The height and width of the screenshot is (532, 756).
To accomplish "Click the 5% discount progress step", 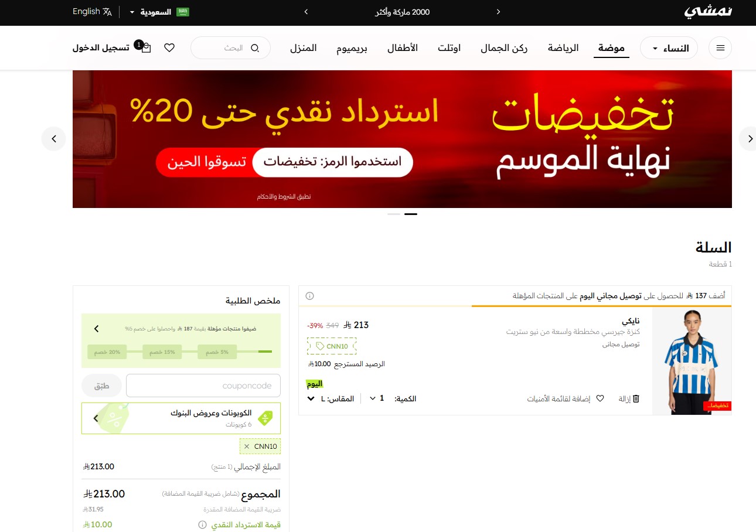I will pos(217,352).
